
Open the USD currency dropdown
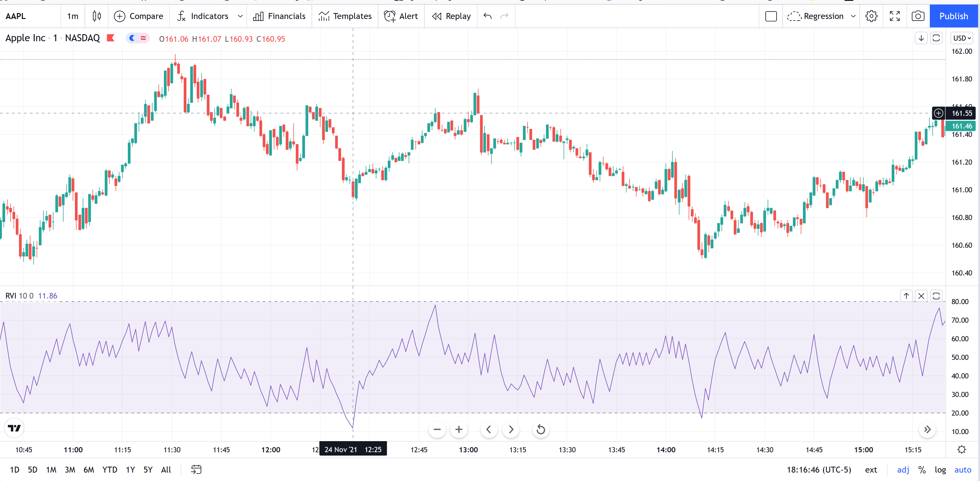pos(962,38)
